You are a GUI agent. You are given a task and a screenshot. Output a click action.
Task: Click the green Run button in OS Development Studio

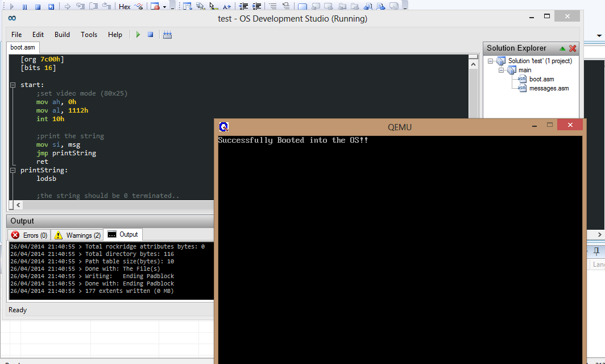coord(138,34)
